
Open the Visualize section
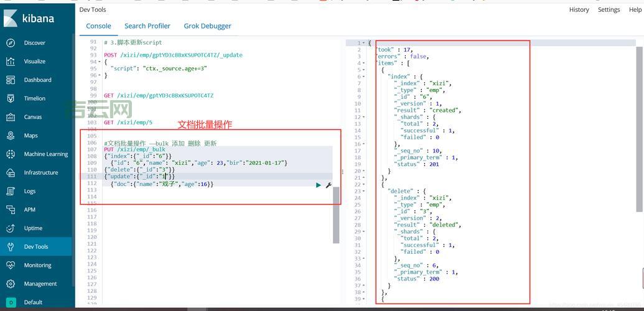pos(34,62)
